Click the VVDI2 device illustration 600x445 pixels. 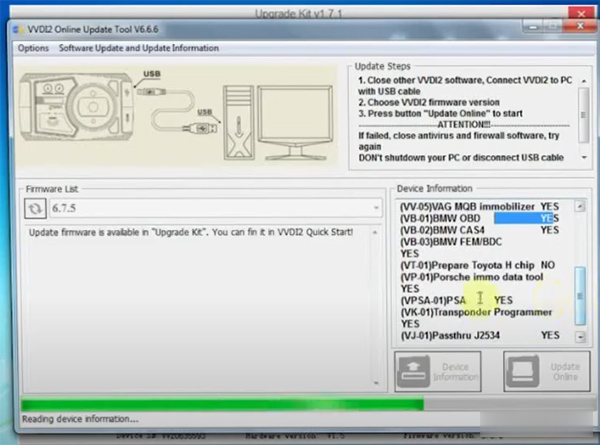pyautogui.click(x=77, y=106)
